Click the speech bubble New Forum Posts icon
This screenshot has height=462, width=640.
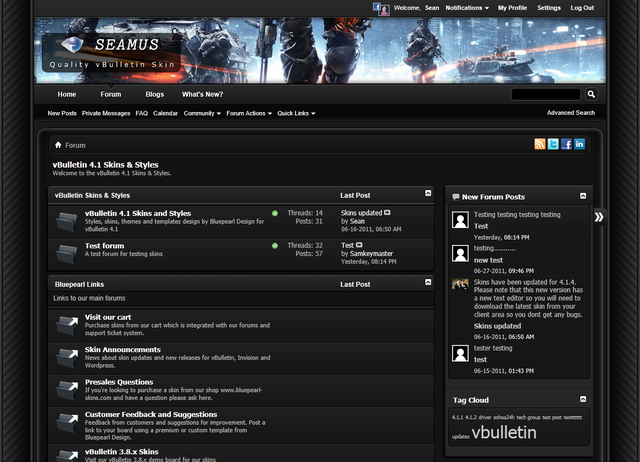(456, 197)
